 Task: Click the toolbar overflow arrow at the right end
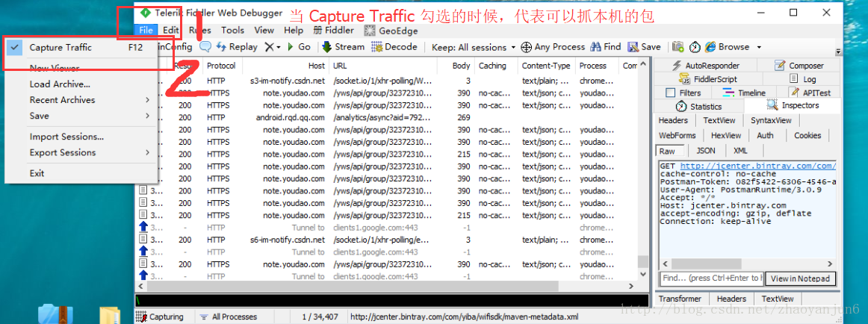[838, 51]
